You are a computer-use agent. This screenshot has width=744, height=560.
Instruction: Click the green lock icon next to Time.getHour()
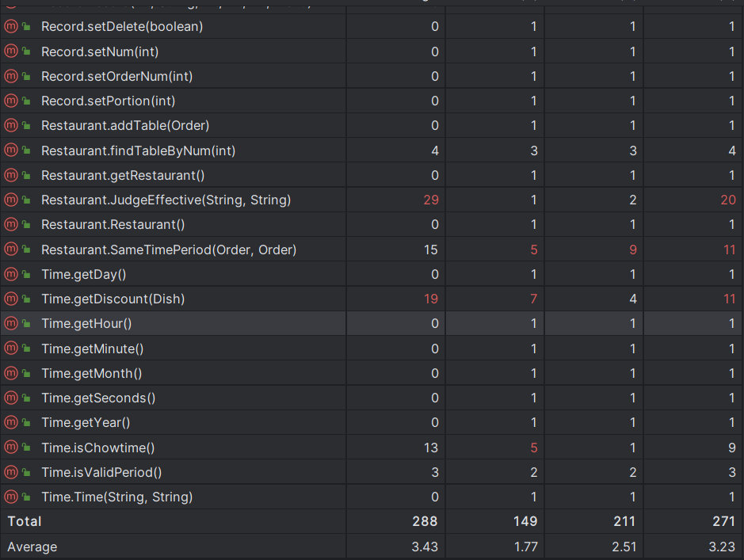tap(26, 324)
